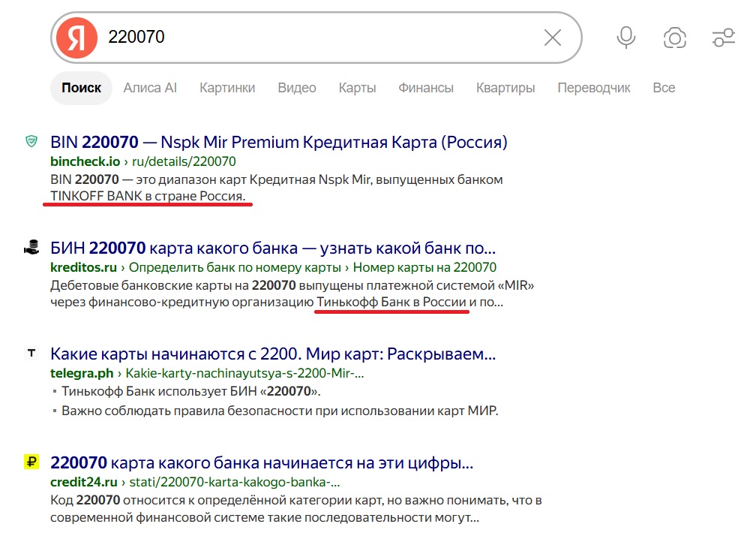The image size is (756, 542).
Task: Click the credit24.ru ruble favicon
Action: pos(31,462)
